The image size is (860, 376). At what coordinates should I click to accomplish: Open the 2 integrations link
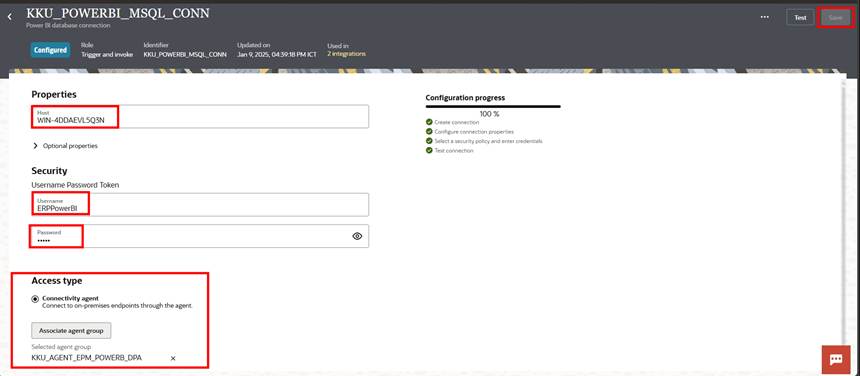[346, 54]
